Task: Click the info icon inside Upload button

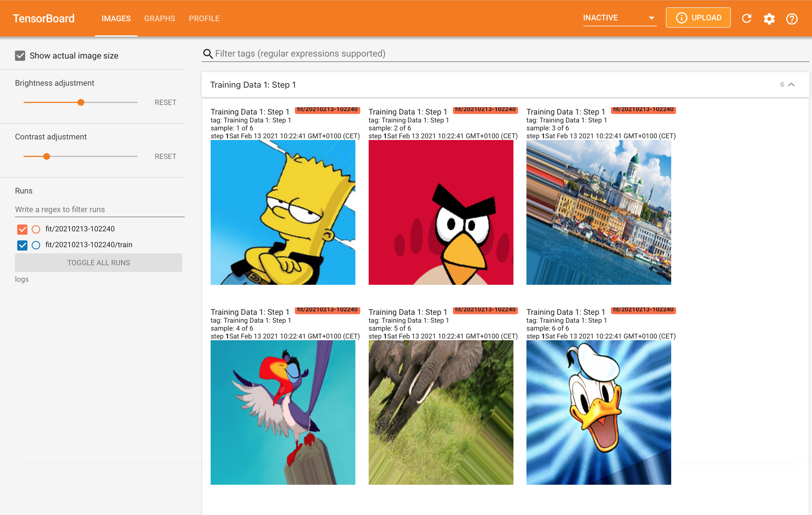Action: (x=681, y=18)
